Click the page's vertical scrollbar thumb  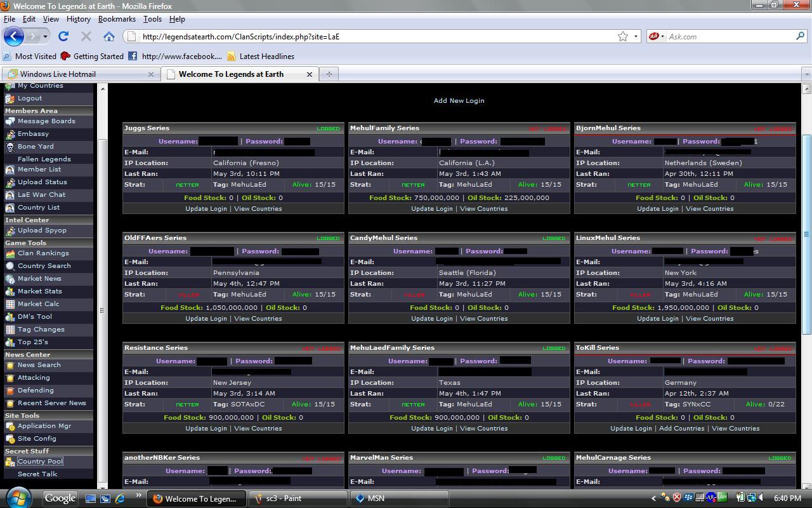[x=806, y=235]
